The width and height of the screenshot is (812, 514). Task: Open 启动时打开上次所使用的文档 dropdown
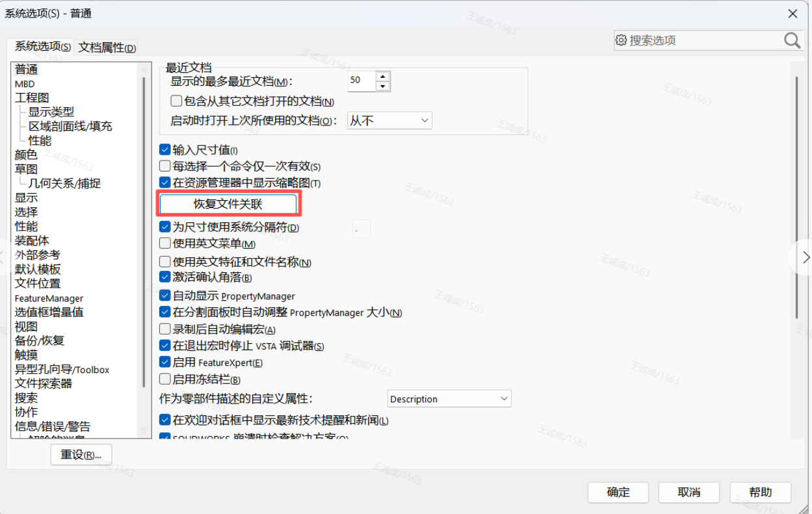(389, 120)
